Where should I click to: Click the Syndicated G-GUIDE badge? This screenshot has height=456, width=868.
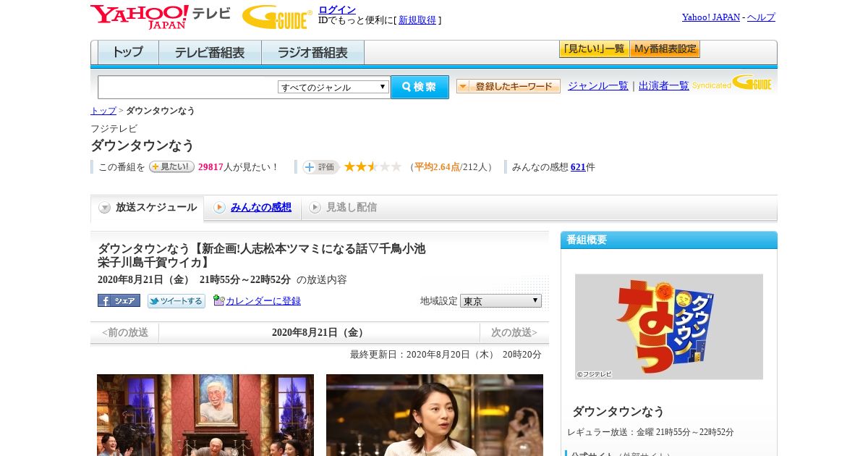tap(732, 83)
